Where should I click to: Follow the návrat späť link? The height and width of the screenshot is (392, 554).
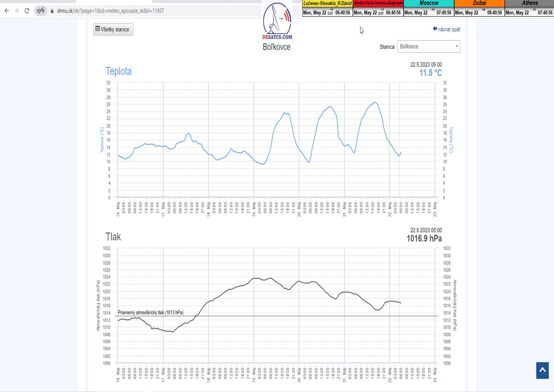[x=446, y=29]
